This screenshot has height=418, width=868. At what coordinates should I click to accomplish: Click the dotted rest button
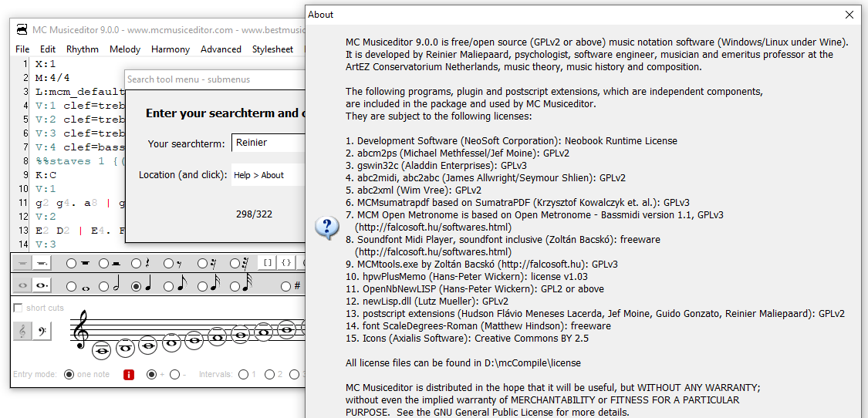[42, 264]
